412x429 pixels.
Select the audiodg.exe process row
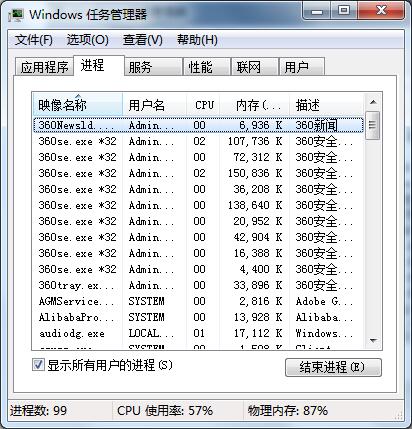tap(198, 333)
